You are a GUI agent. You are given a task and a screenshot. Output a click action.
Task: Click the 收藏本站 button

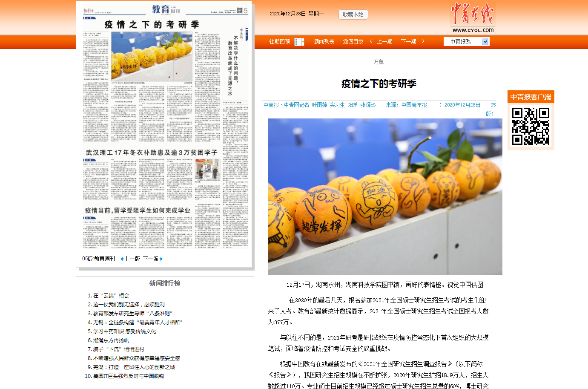click(x=353, y=14)
